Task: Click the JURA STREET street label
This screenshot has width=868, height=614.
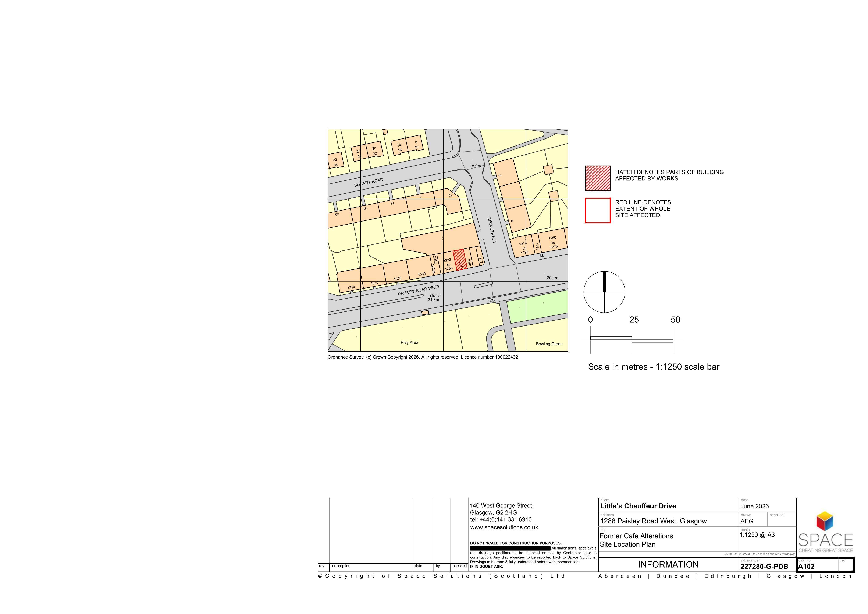Action: [491, 230]
